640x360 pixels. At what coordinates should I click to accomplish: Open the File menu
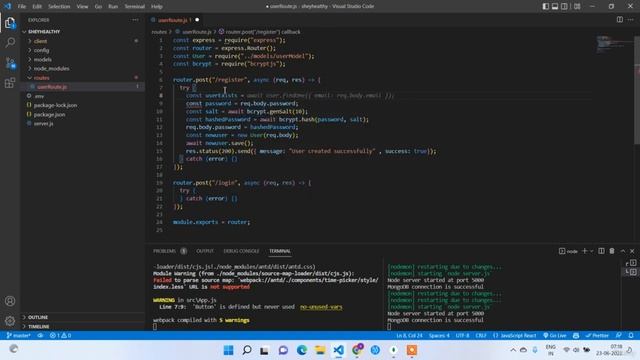(x=22, y=7)
